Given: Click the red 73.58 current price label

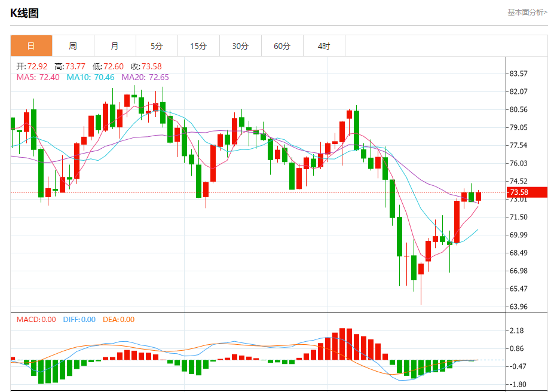Looking at the screenshot, I should point(527,192).
